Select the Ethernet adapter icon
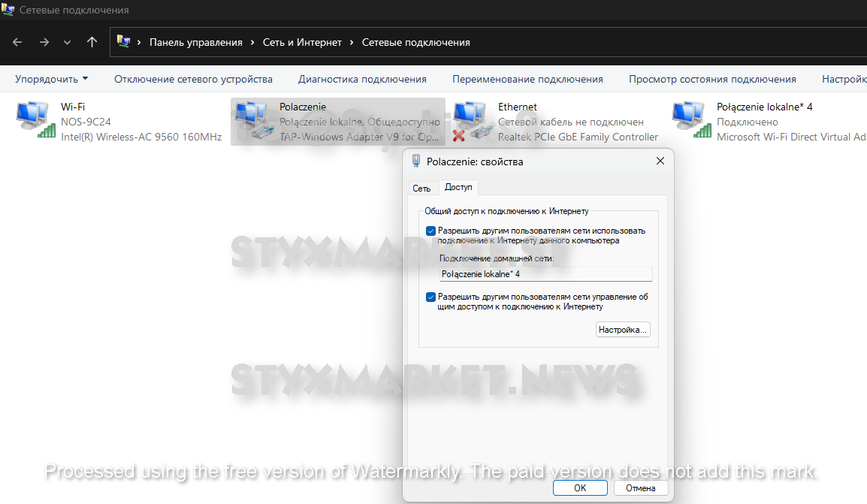The width and height of the screenshot is (867, 504). click(473, 120)
